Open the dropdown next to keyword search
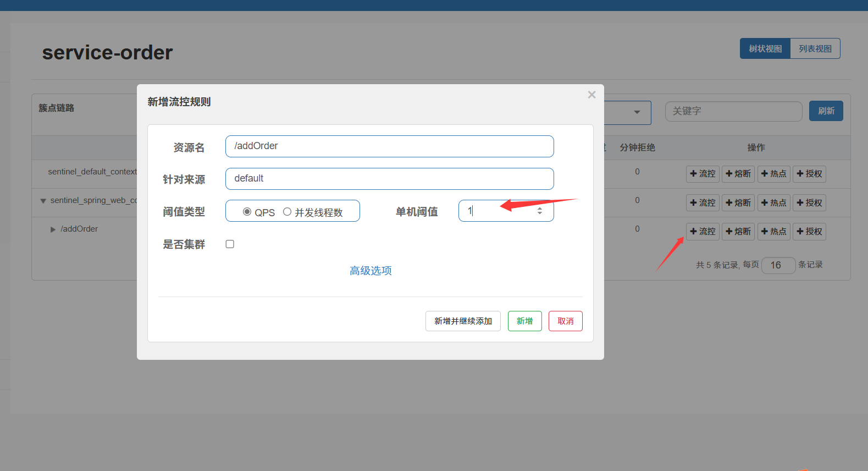The image size is (868, 471). coord(637,112)
